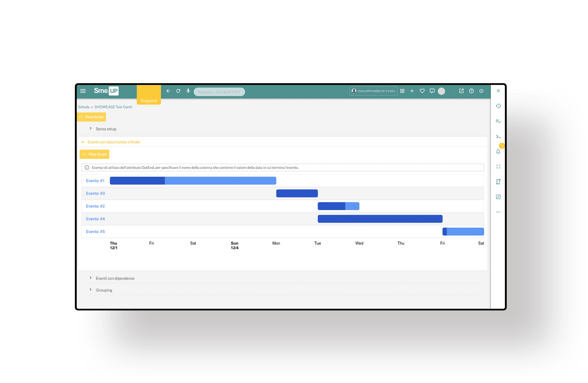
Task: Add to favorites with heart icon
Action: [x=422, y=91]
